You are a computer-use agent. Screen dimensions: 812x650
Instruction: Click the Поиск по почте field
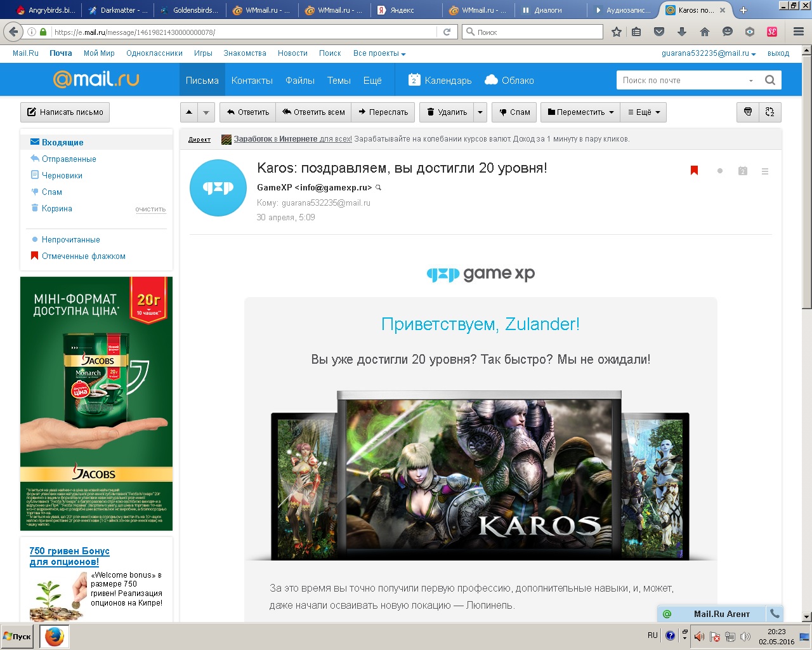pyautogui.click(x=681, y=80)
